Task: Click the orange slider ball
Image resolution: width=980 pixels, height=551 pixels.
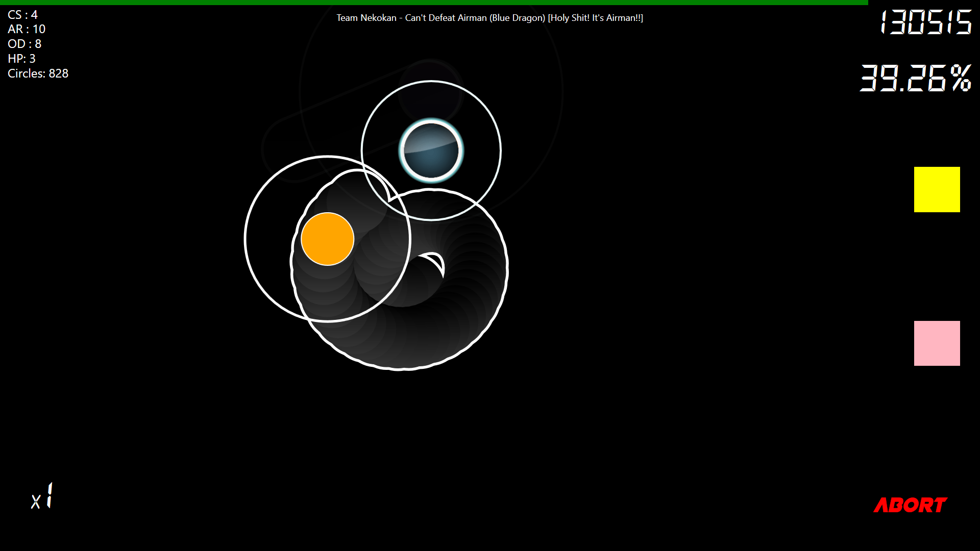Action: [x=327, y=239]
